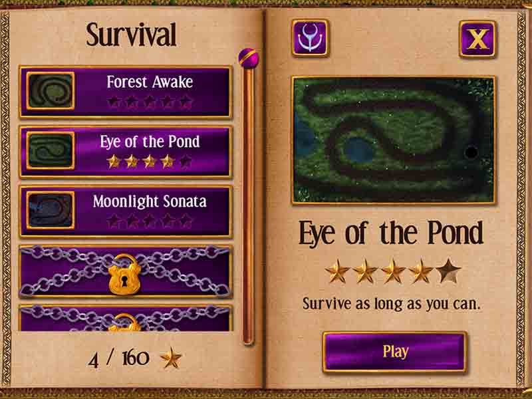Click the gold star beside 4 / 160
532x399 pixels.
tap(171, 358)
